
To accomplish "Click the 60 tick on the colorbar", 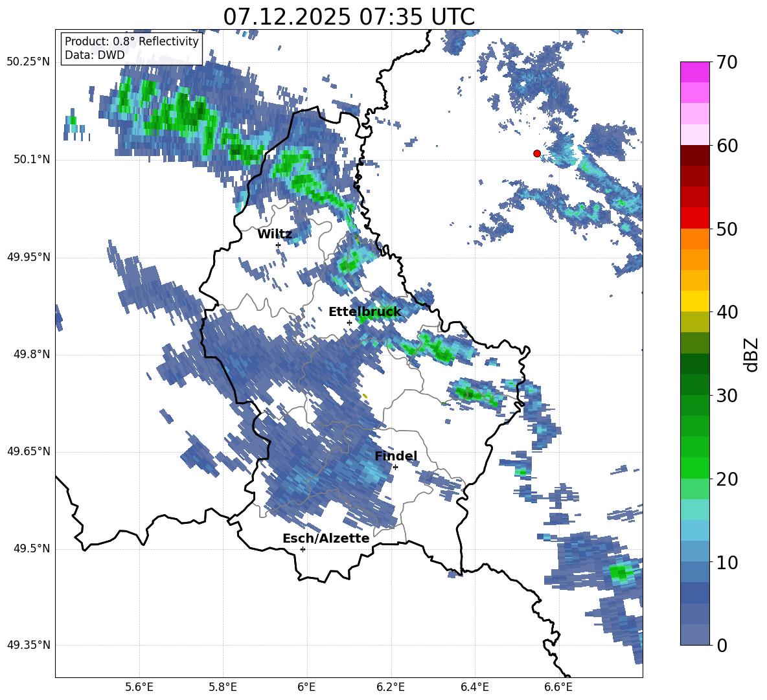I will [x=726, y=146].
